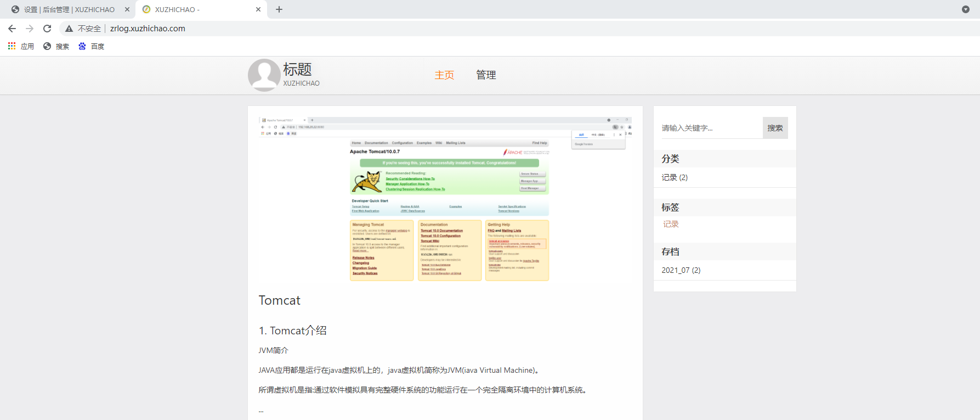
Task: Click the not-secure warning triangle icon
Action: tap(69, 29)
